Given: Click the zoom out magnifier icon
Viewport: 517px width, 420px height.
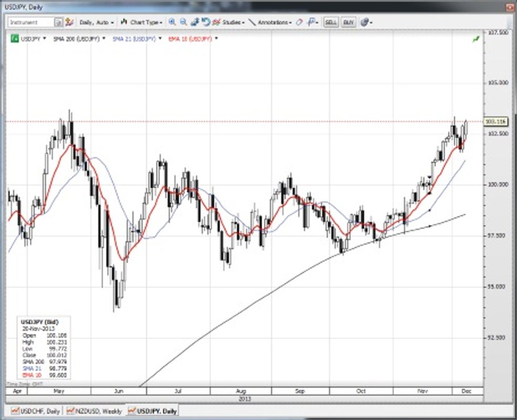Looking at the screenshot, I should pos(183,23).
